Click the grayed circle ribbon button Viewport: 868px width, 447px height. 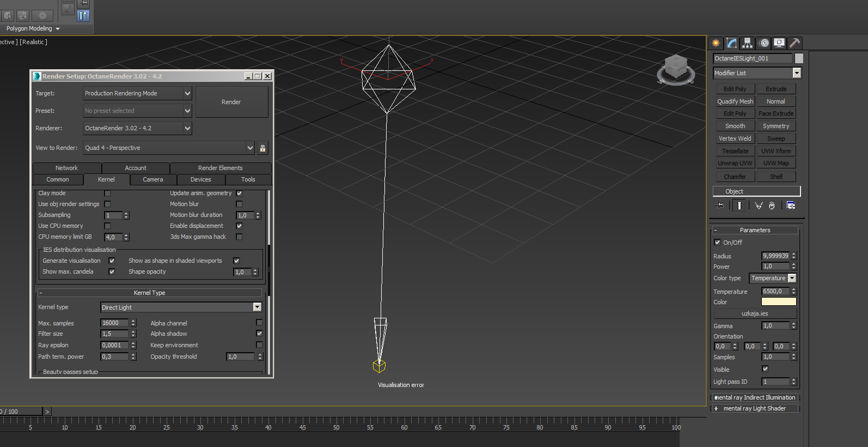pyautogui.click(x=42, y=16)
